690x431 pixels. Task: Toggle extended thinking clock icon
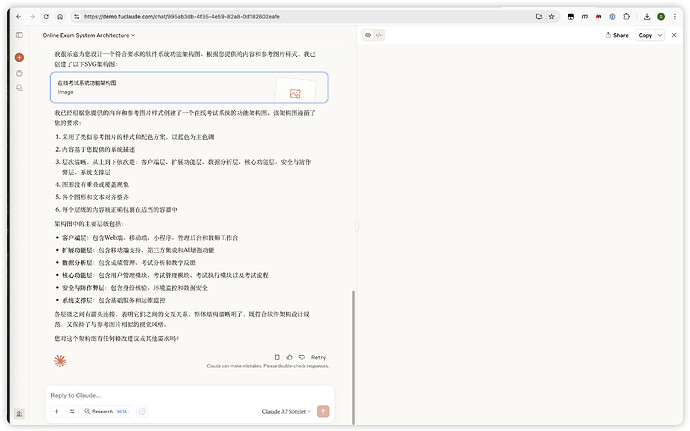142,411
